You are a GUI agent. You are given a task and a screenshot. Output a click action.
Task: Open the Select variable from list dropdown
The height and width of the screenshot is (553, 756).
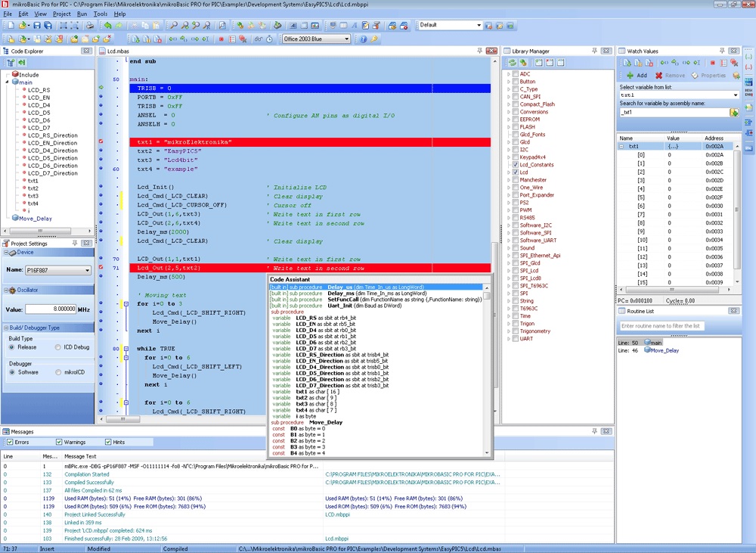tap(679, 95)
